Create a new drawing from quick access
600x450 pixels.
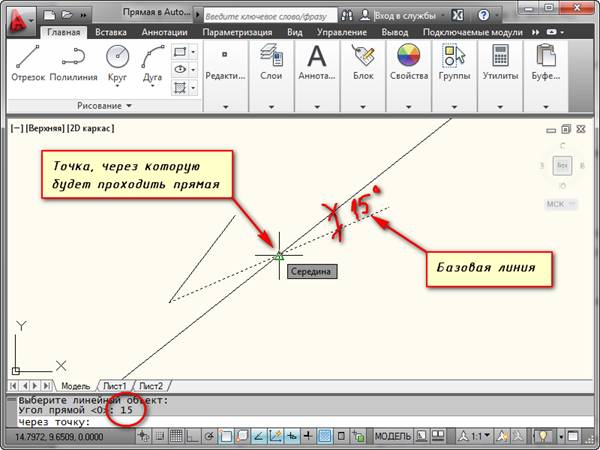(x=50, y=15)
